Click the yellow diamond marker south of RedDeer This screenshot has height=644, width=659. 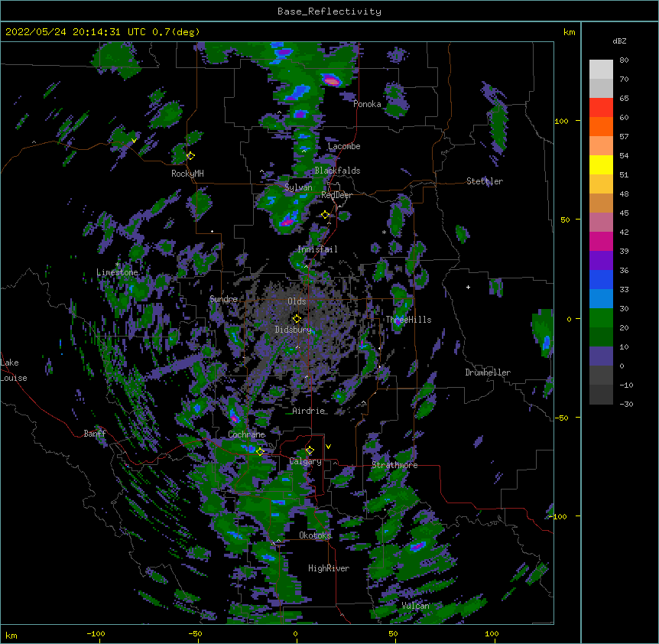tap(325, 214)
